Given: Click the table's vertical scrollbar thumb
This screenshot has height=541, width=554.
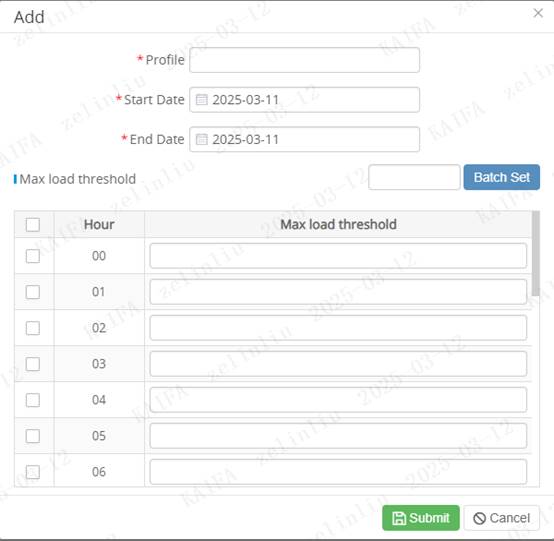Looking at the screenshot, I should 536,253.
